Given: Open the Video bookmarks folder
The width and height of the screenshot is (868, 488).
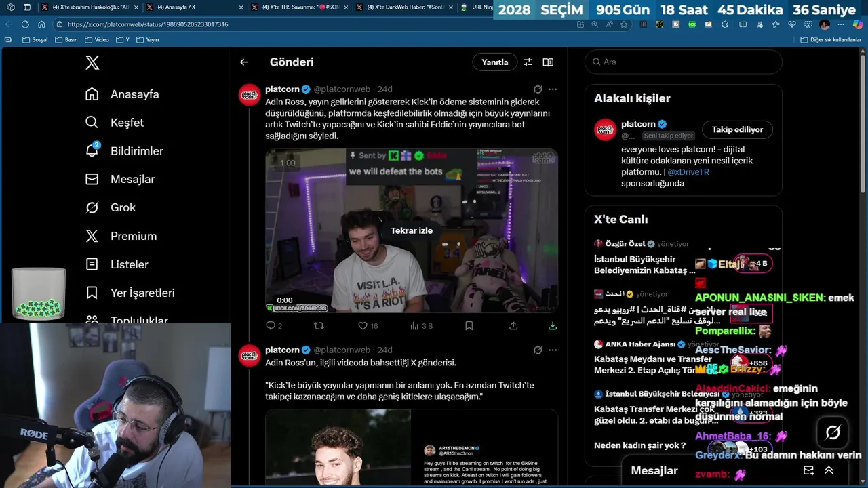Looking at the screenshot, I should pyautogui.click(x=97, y=40).
